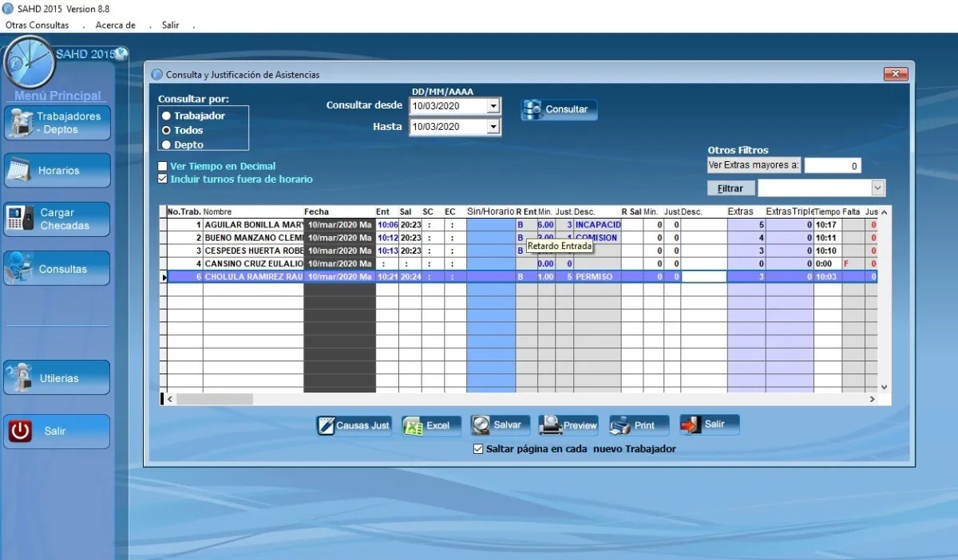Open Utilerias tools icon

24,377
